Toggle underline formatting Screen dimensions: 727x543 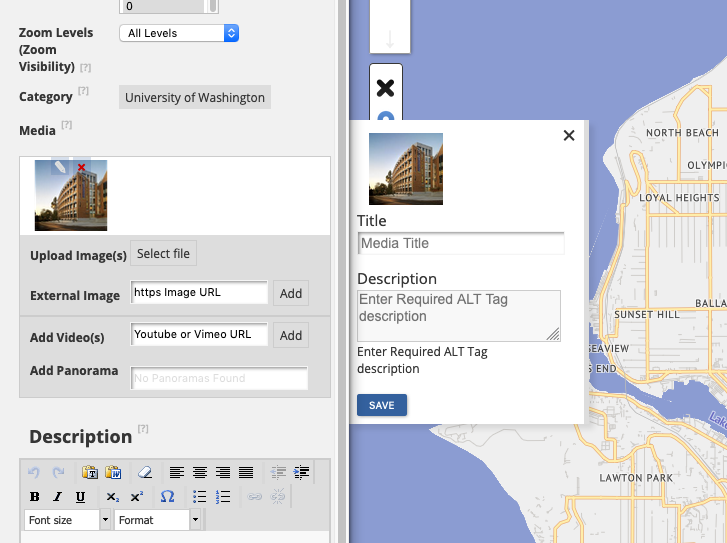tap(80, 496)
